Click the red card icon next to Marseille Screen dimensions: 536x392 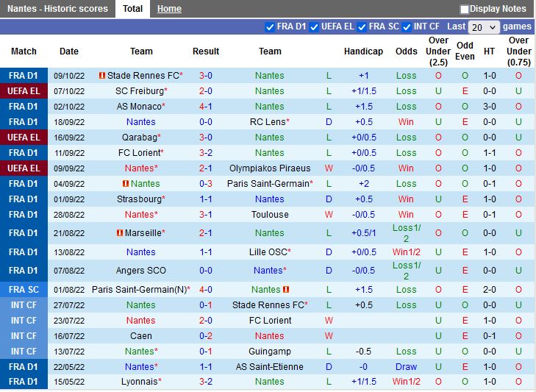click(x=119, y=233)
